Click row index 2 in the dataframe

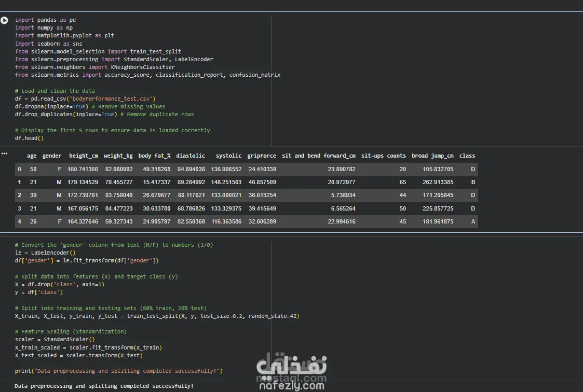point(19,195)
